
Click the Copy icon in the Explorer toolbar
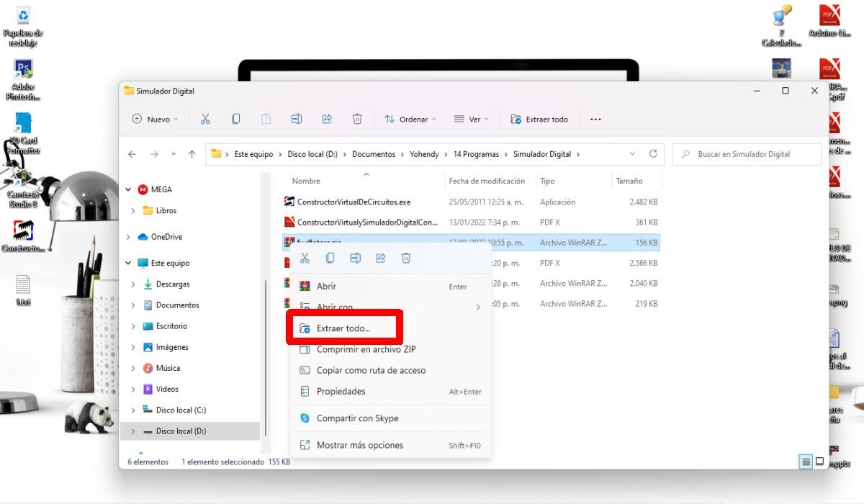point(235,119)
